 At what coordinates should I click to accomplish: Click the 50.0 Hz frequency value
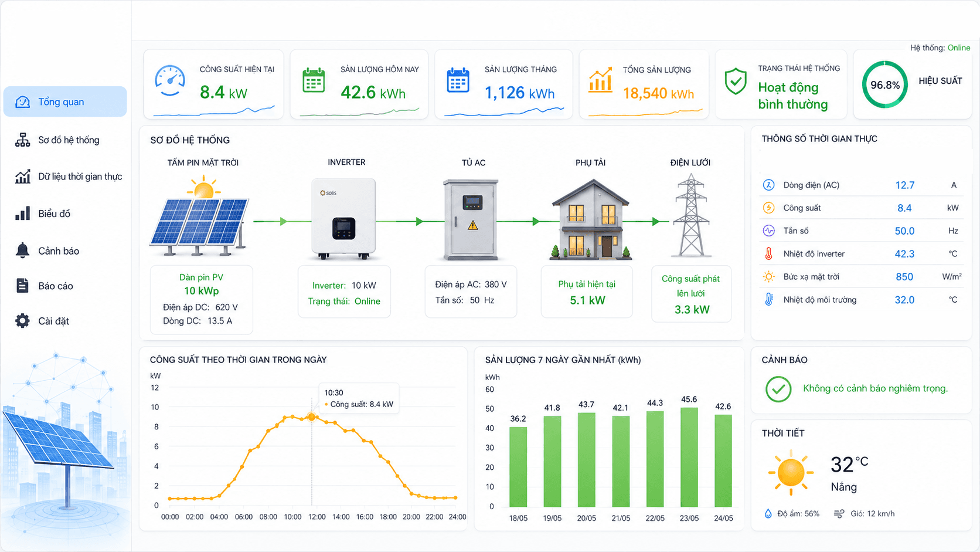coord(904,231)
